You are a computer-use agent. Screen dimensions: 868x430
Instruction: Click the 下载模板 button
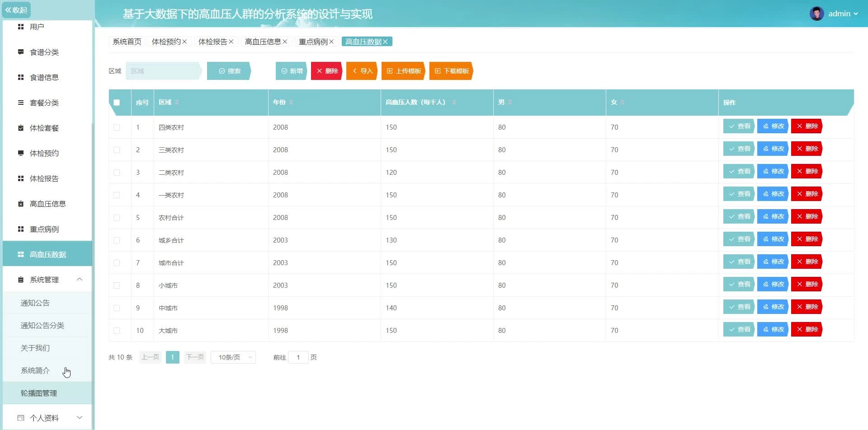451,71
